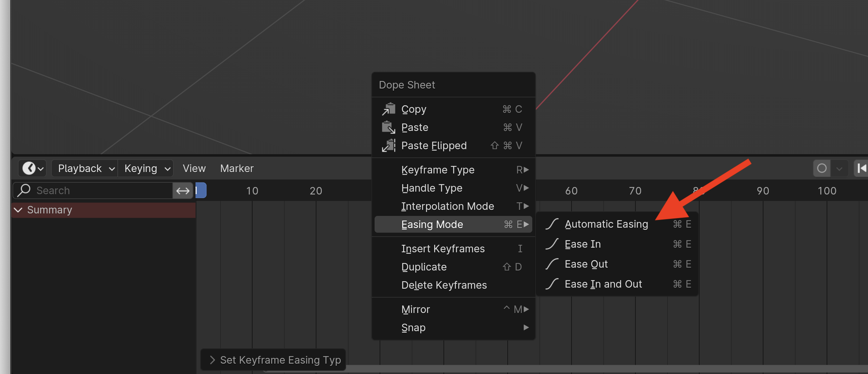
Task: Select Ease In and Out option
Action: coord(617,284)
